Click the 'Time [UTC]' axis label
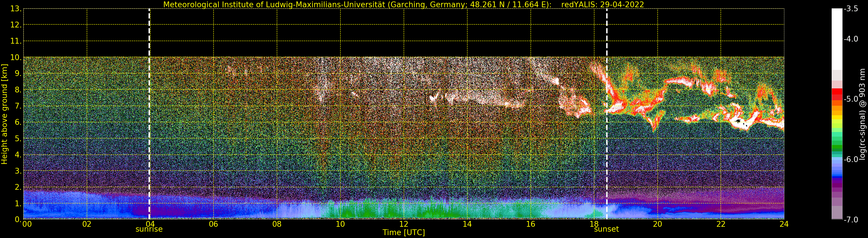 pos(404,232)
